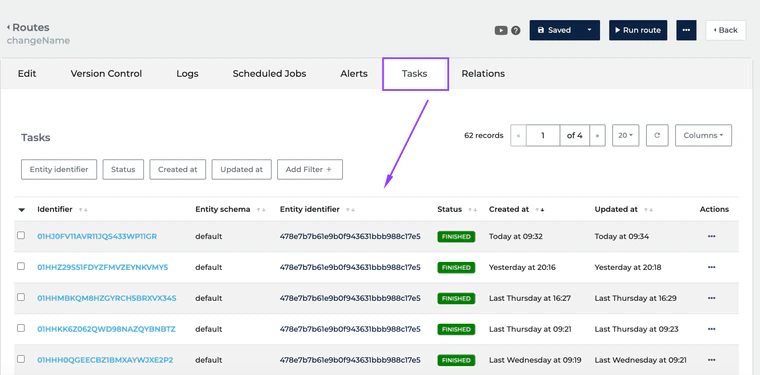Go back with the Back button
This screenshot has height=375, width=760.
726,30
